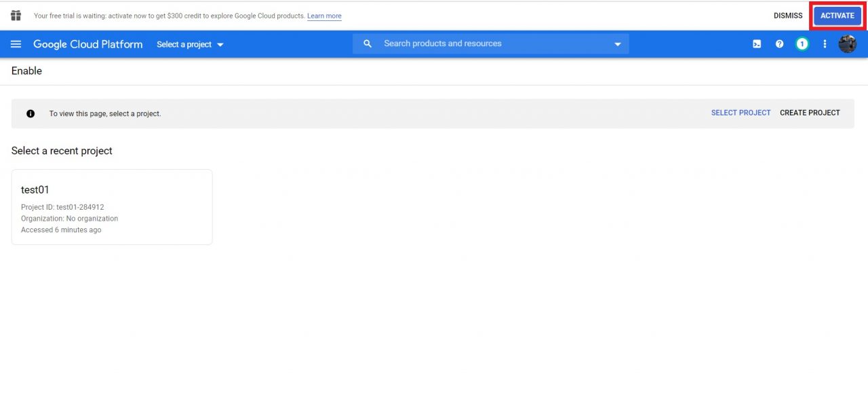Dismiss the free trial banner
Viewport: 868px width, 408px height.
(x=787, y=16)
